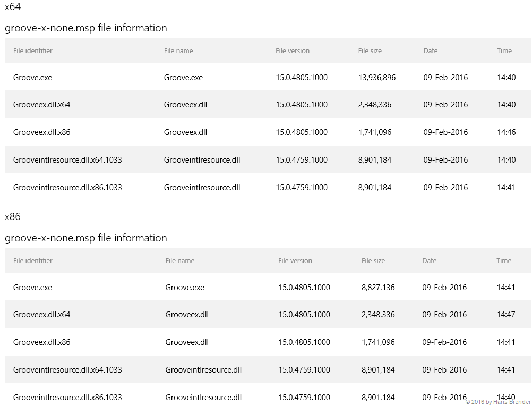532x405 pixels.
Task: Select Grooveex.dll.x64 identifier in x86 table
Action: click(41, 315)
